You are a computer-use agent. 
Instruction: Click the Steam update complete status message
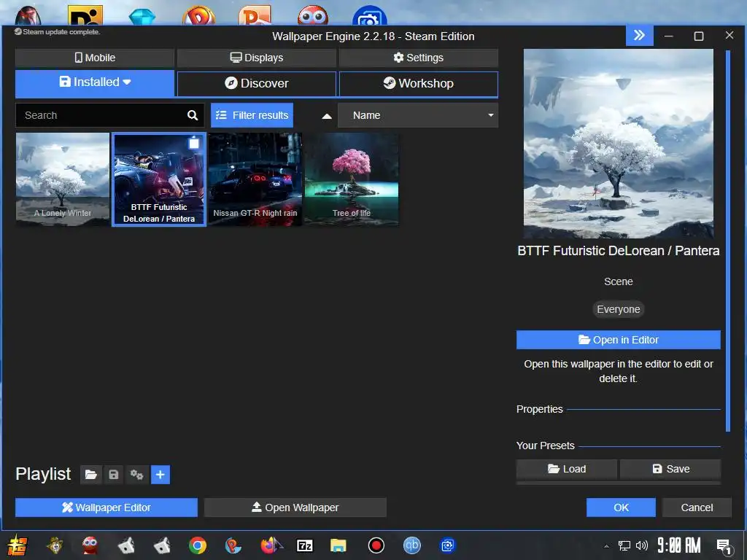57,32
